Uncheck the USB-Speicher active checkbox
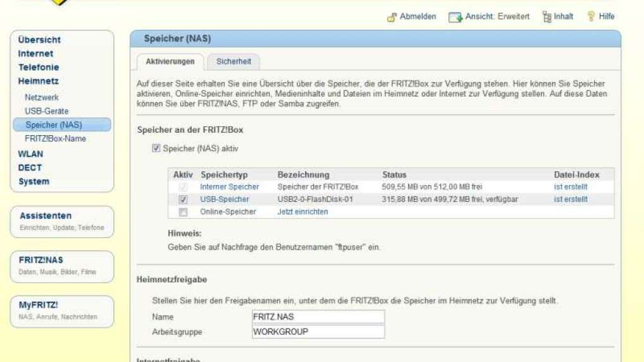The width and height of the screenshot is (644, 362). 183,200
